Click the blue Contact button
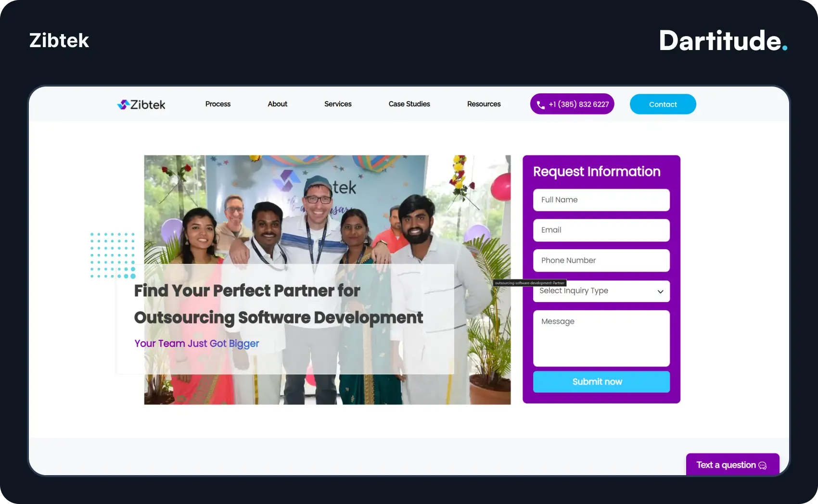Screen dimensions: 818x504 click(663, 104)
